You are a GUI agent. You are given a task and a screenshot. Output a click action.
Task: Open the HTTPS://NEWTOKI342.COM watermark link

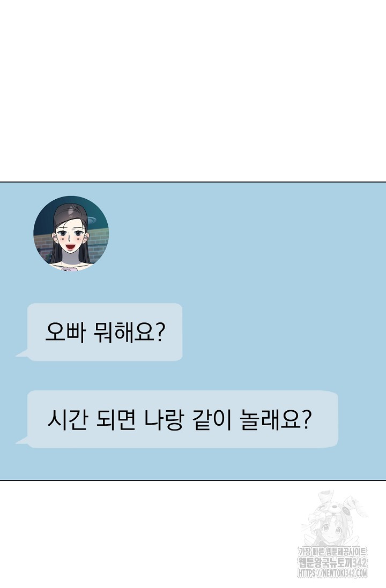pyautogui.click(x=333, y=573)
